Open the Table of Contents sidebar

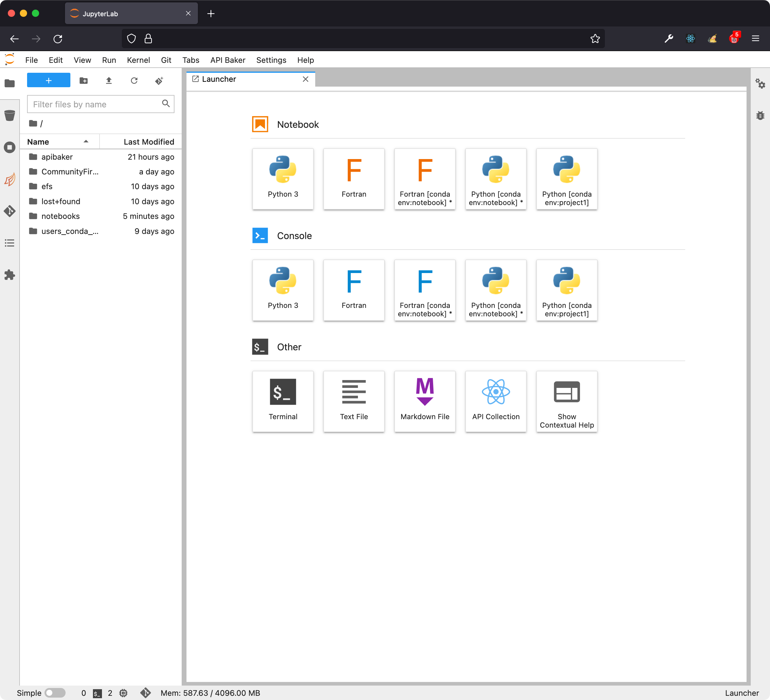click(10, 243)
